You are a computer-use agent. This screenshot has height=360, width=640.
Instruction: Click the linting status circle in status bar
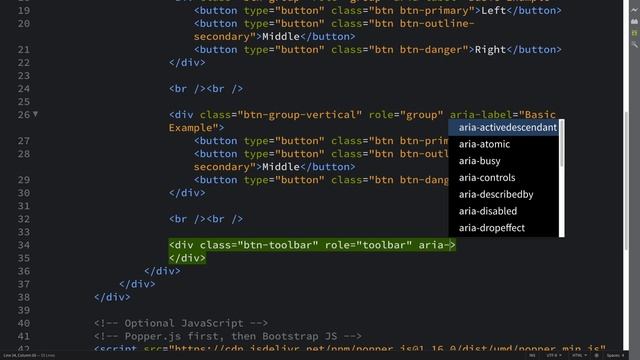tap(596, 356)
